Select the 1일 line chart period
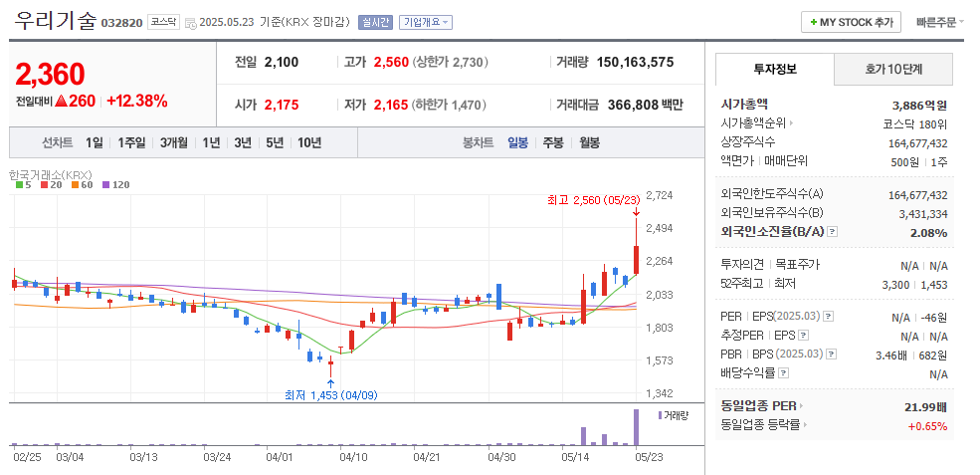This screenshot has height=475, width=980. pyautogui.click(x=95, y=142)
